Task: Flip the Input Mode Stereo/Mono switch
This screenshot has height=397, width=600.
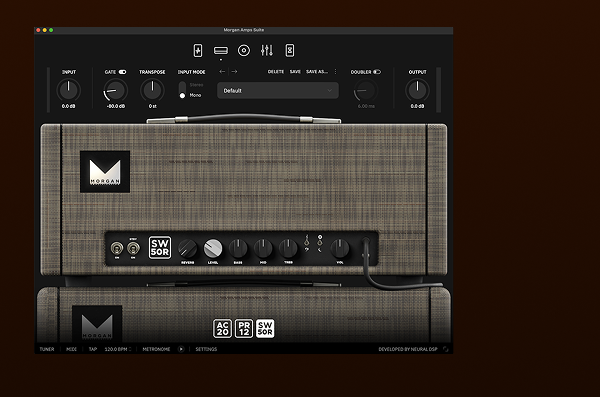Action: [182, 90]
